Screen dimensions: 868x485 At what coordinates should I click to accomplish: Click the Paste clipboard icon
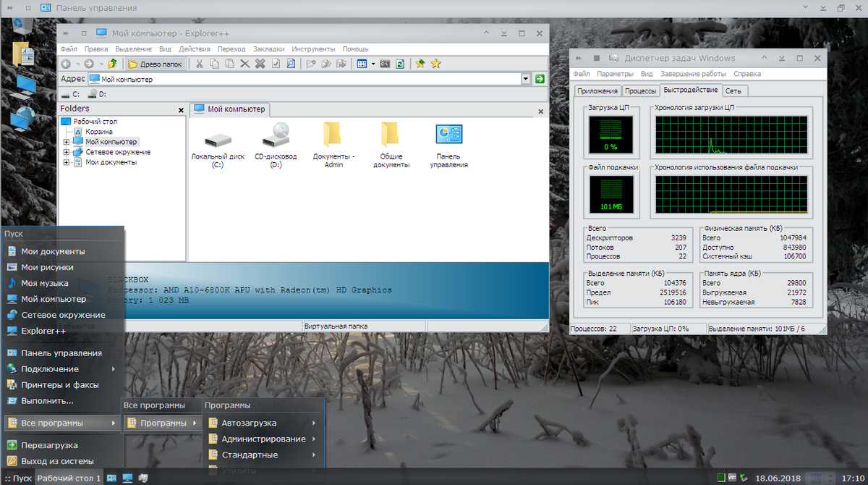click(229, 64)
